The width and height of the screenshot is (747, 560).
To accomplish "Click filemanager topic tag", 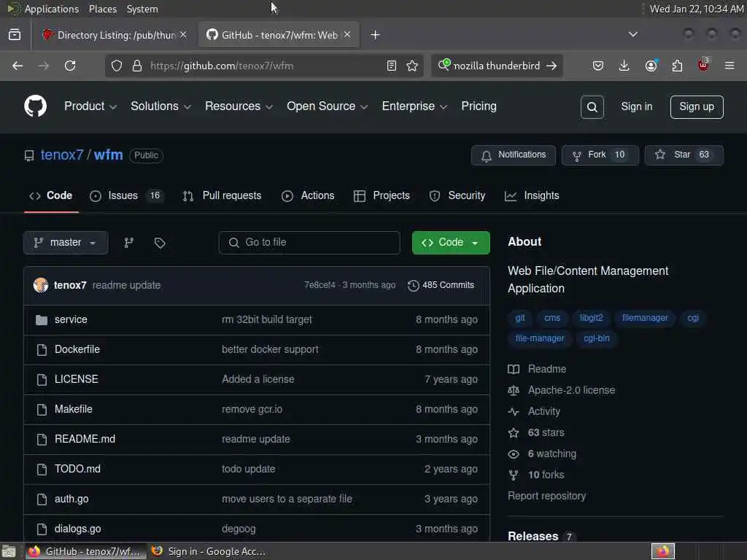I will click(645, 318).
